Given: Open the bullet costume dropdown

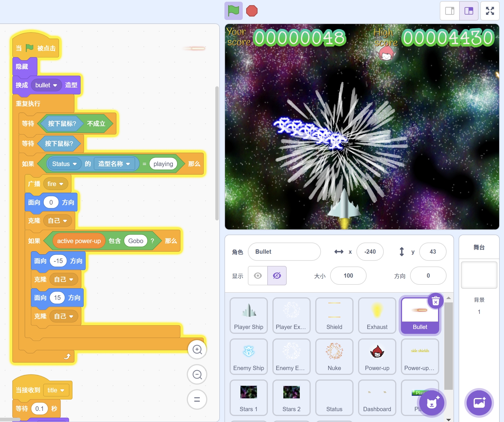Looking at the screenshot, I should coord(55,85).
